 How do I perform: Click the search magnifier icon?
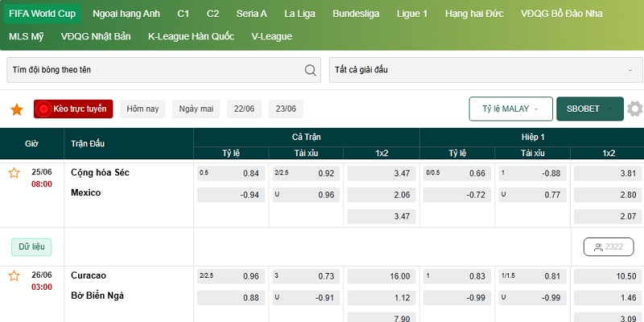311,70
